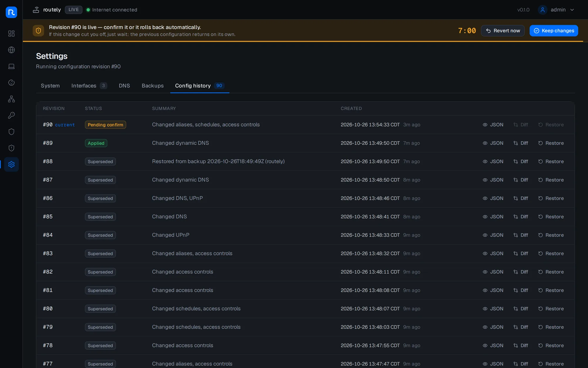
Task: Restore revision #84
Action: [x=551, y=235]
